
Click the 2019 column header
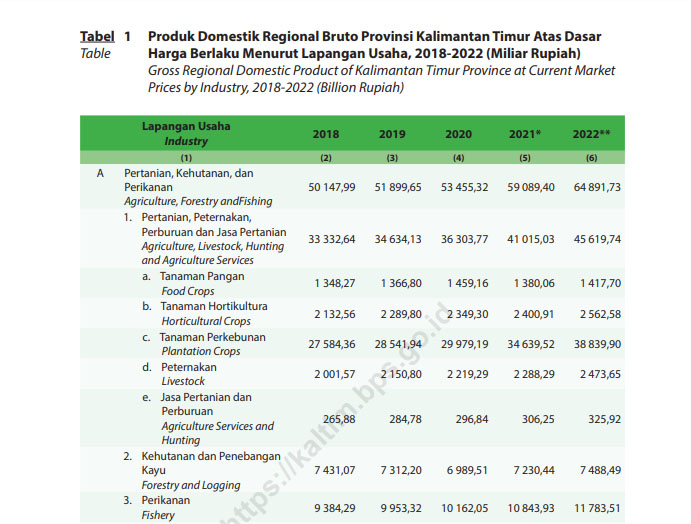[392, 134]
